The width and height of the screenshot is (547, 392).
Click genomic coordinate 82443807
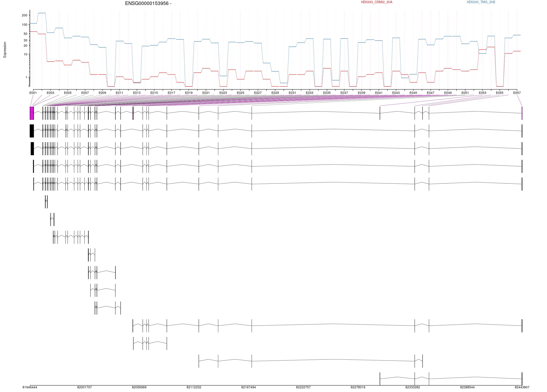point(522,387)
